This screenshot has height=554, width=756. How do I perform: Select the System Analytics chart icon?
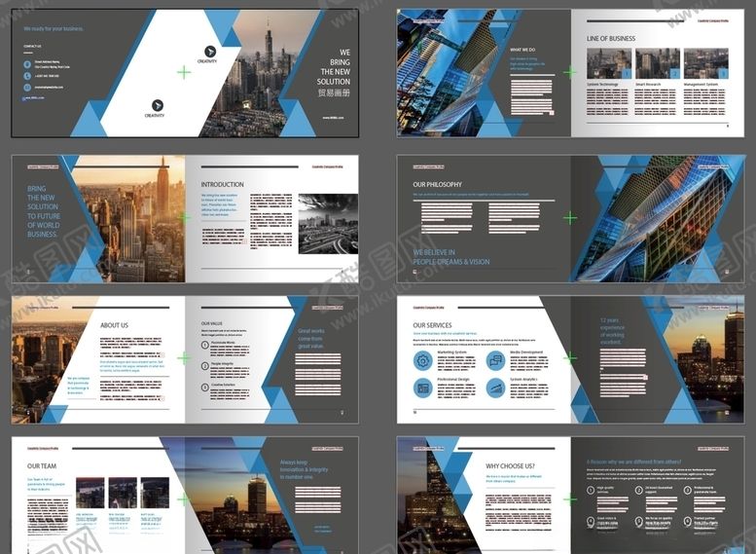pyautogui.click(x=495, y=388)
